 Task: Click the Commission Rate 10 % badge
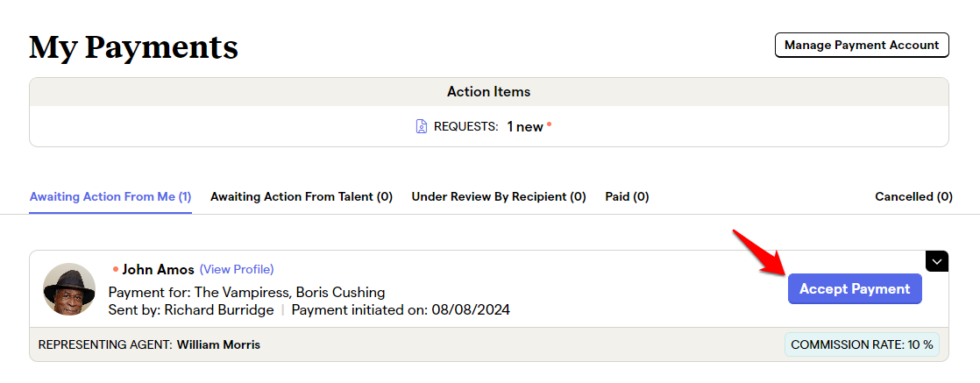point(862,345)
